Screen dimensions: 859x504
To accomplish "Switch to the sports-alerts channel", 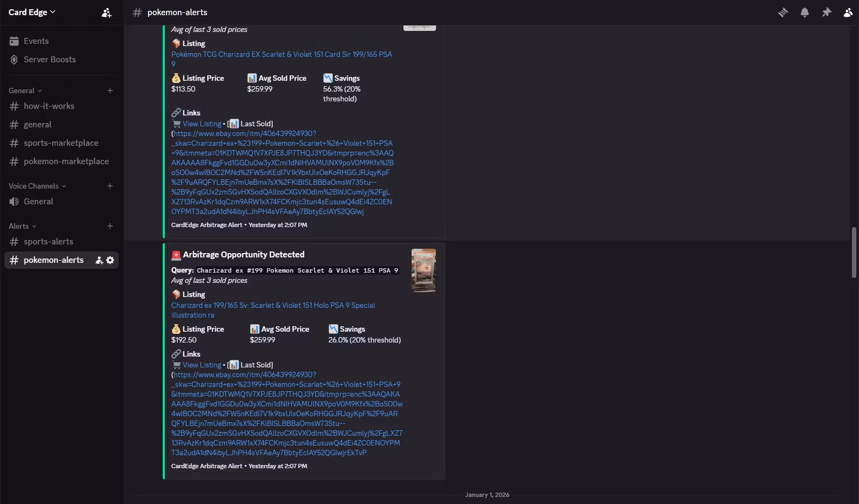I will click(x=62, y=242).
